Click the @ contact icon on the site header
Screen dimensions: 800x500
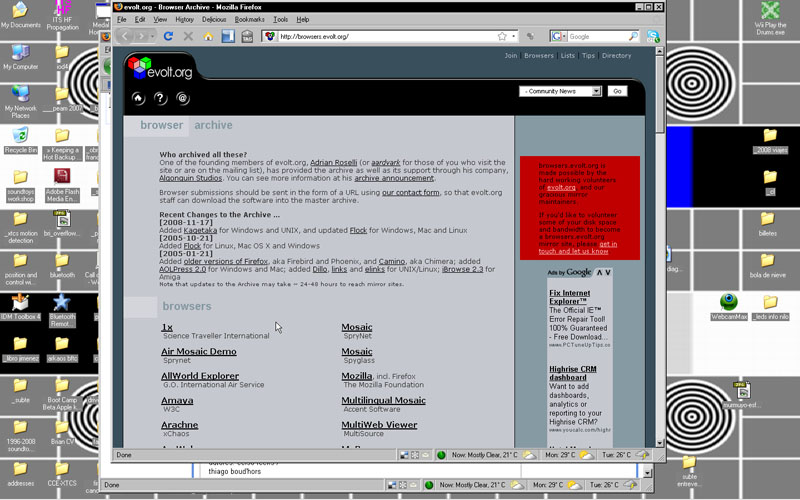182,98
